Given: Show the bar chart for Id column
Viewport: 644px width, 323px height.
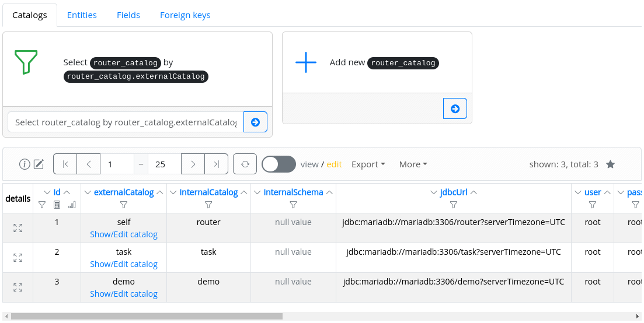Looking at the screenshot, I should point(72,205).
